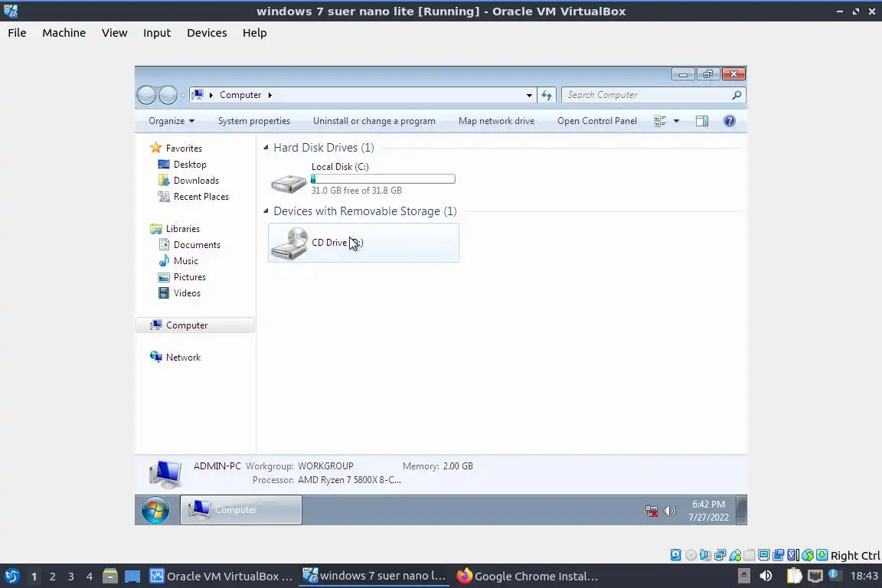Screen dimensions: 882x588
Task: Switch to host workspace 3
Action: point(71,577)
